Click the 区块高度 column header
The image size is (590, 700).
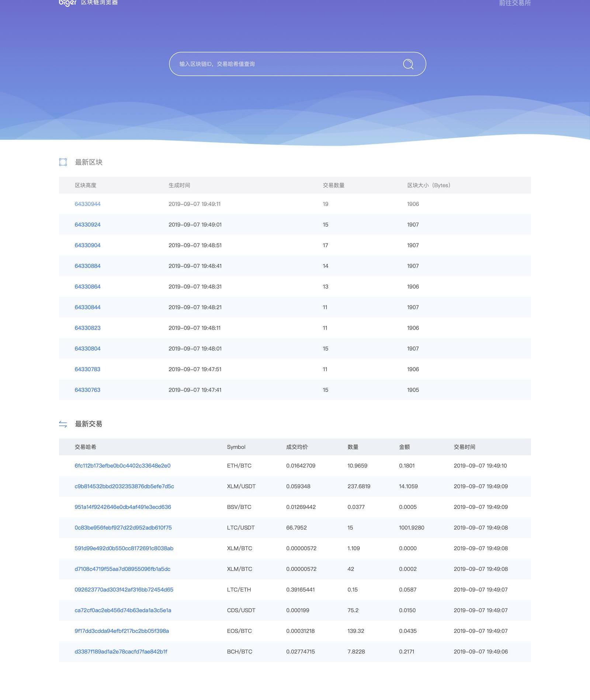(86, 185)
